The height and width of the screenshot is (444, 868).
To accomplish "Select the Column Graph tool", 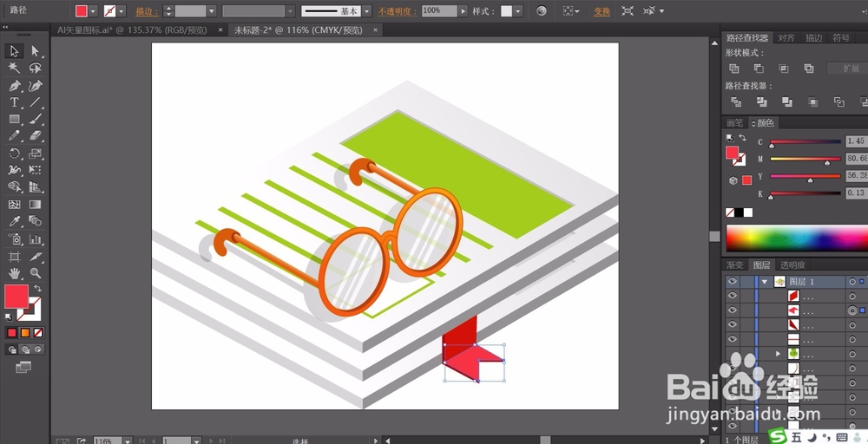I will pos(36,239).
